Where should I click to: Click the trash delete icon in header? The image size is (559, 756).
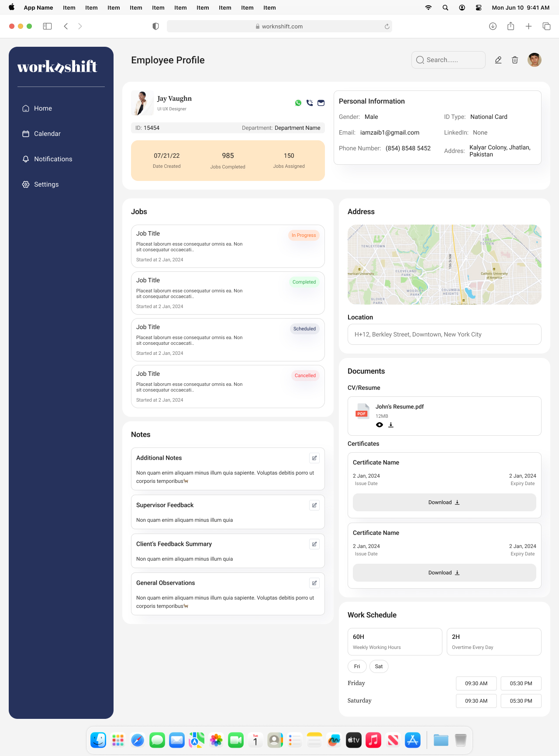[515, 60]
